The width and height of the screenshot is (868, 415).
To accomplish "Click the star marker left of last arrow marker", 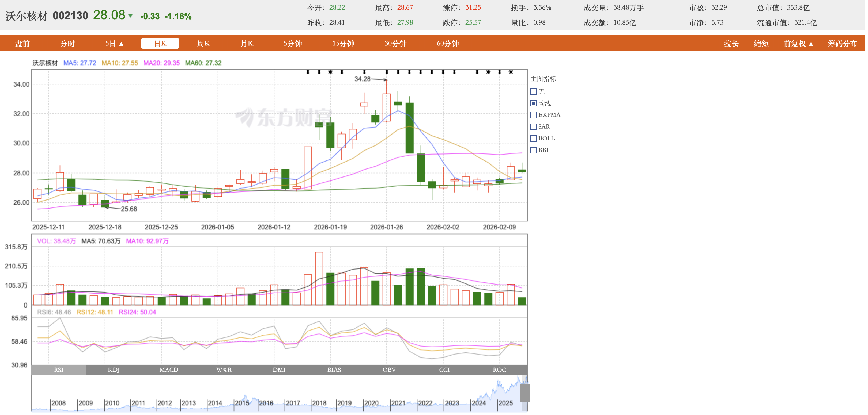I will tap(488, 72).
